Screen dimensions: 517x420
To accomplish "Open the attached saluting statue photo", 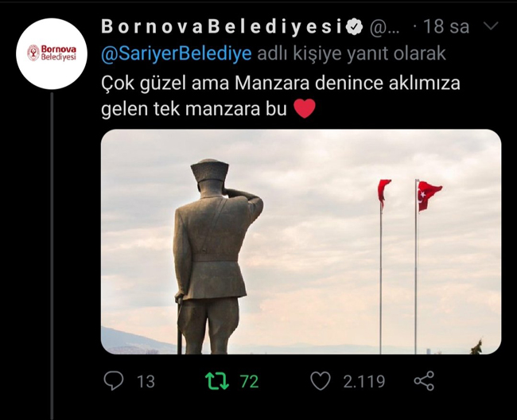I will pos(301,242).
